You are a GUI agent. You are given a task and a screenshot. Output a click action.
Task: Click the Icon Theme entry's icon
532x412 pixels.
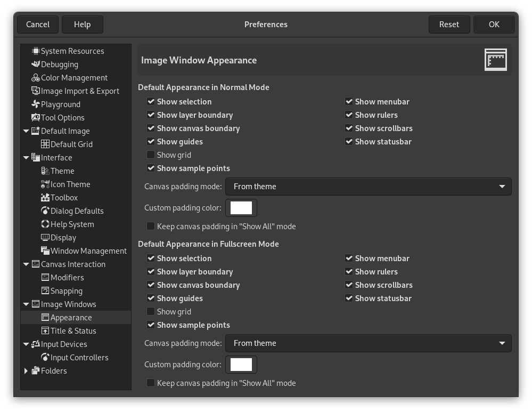pos(46,184)
